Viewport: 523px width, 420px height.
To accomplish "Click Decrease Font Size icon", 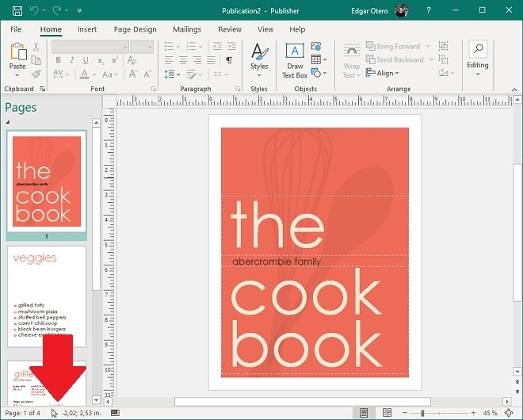I will pos(147,74).
